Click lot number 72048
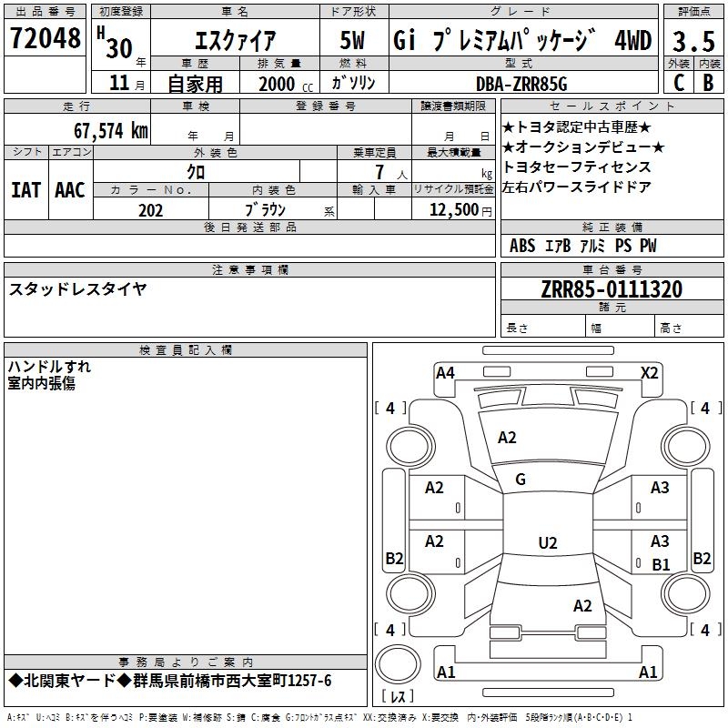728x728 pixels. [x=45, y=38]
